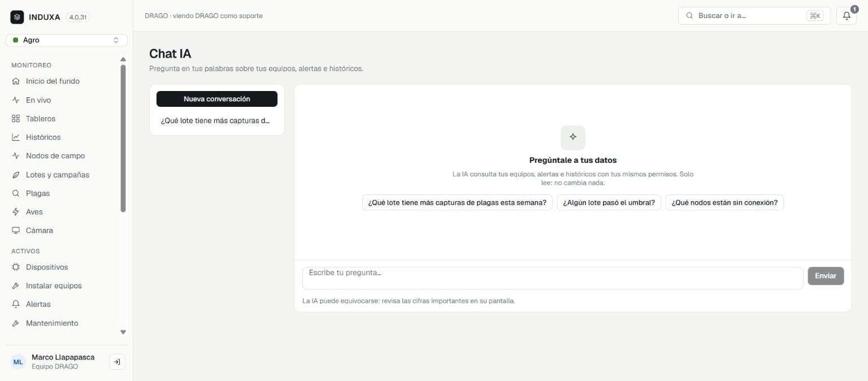Click the chart icon beside Históricos

click(16, 137)
